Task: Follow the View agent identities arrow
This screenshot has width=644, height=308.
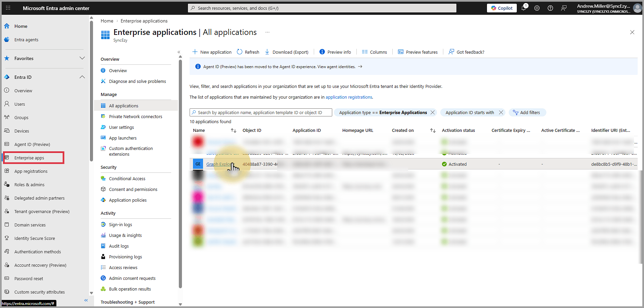Action: point(360,67)
